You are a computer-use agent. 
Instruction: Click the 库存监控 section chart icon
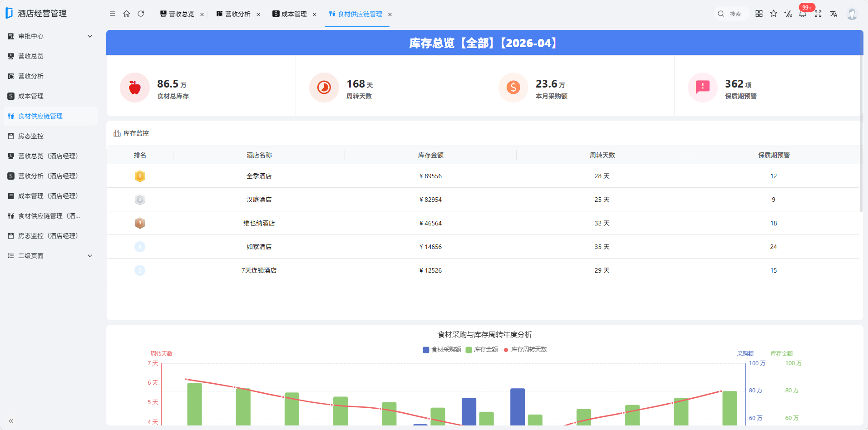(x=117, y=133)
